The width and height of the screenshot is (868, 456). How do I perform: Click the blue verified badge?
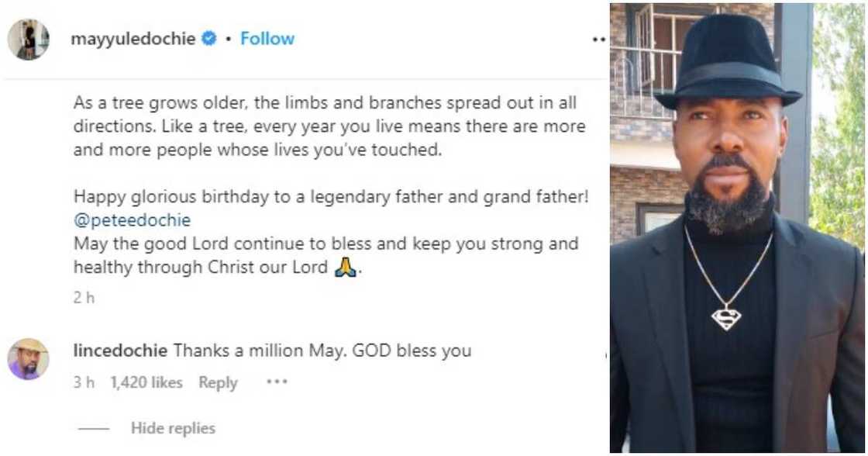pos(209,39)
